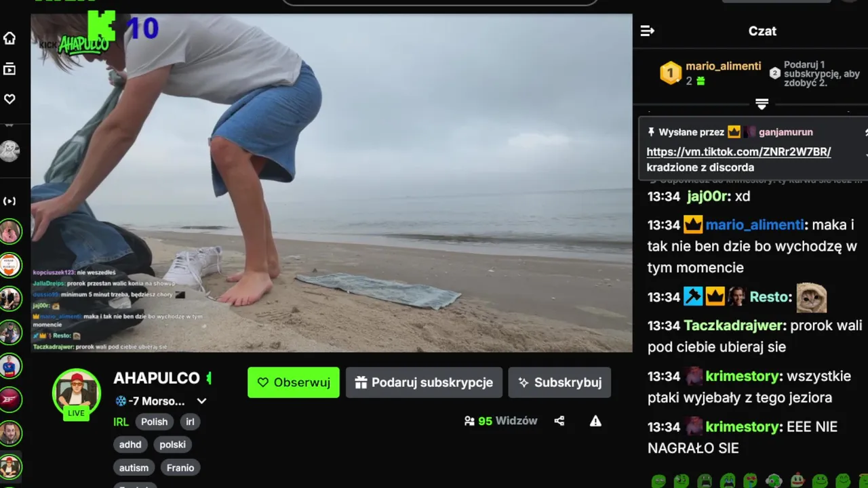
Task: Select the adhd tag
Action: tap(130, 445)
